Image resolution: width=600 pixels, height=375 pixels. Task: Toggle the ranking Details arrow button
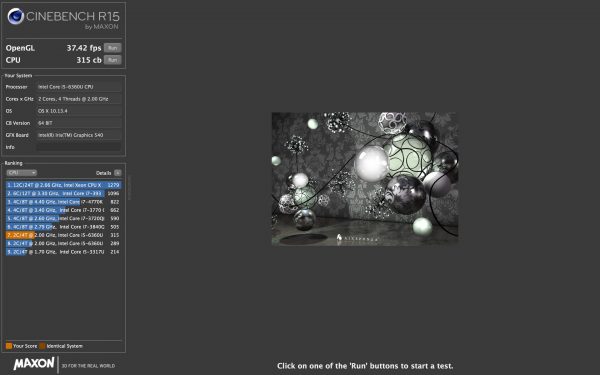117,173
